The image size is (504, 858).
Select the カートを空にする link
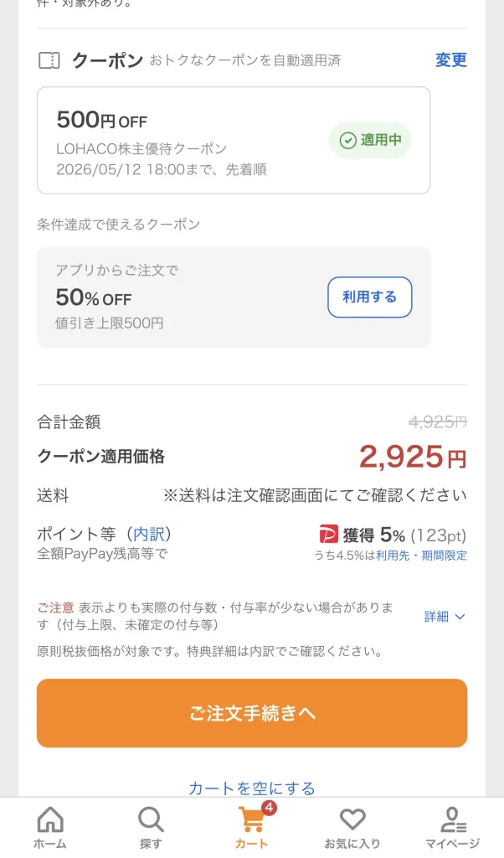[250, 788]
